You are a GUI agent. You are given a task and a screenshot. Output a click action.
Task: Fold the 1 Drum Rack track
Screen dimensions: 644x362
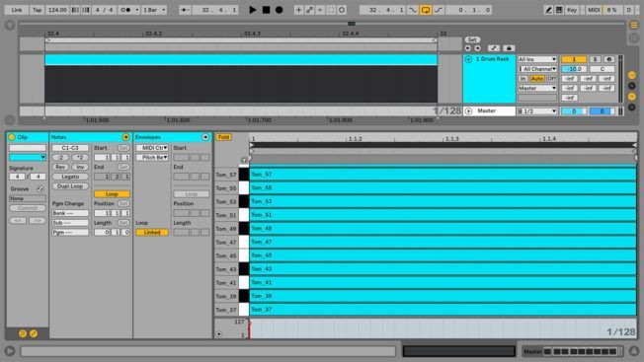coord(468,59)
